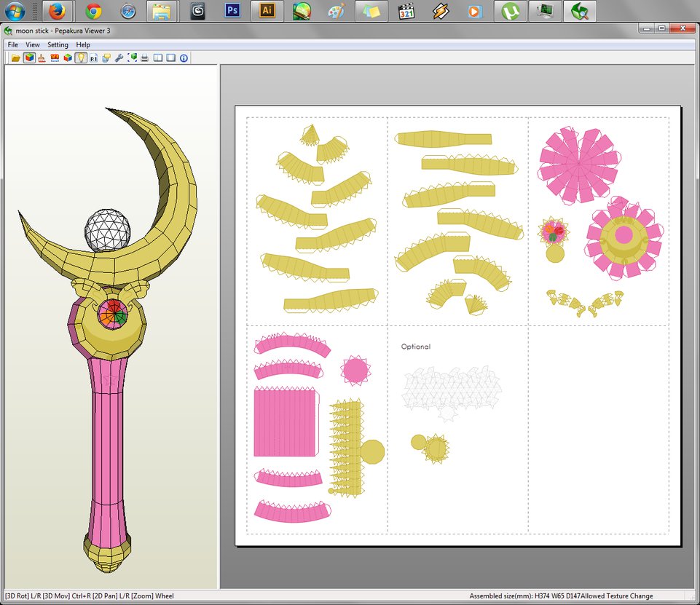Click the pink rectangular handle pattern piece
The image size is (700, 605).
(x=286, y=422)
